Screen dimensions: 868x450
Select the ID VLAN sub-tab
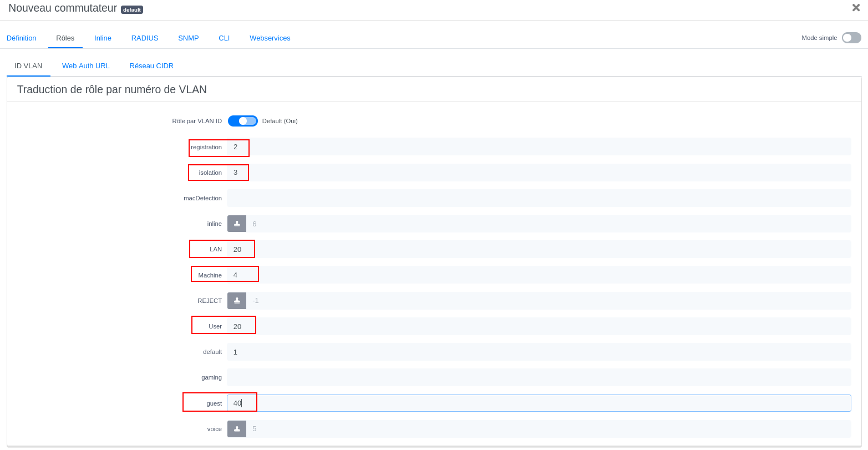(28, 65)
